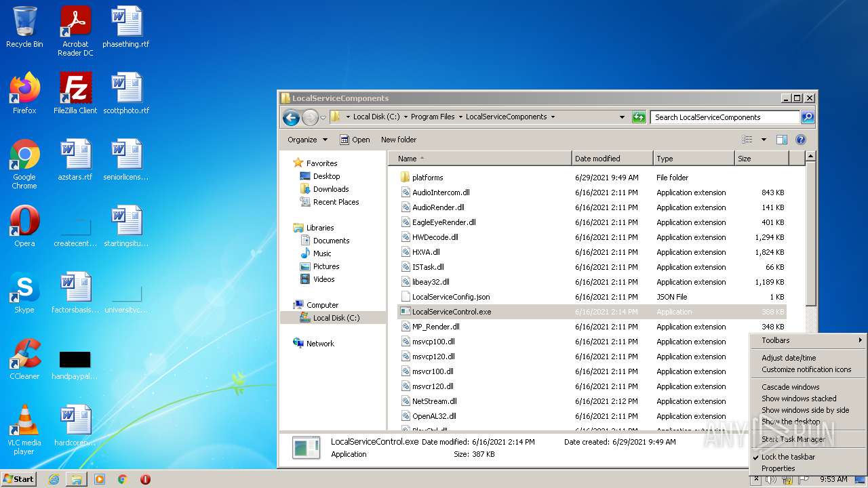Launch the Opera browser shortcut

coord(24,226)
